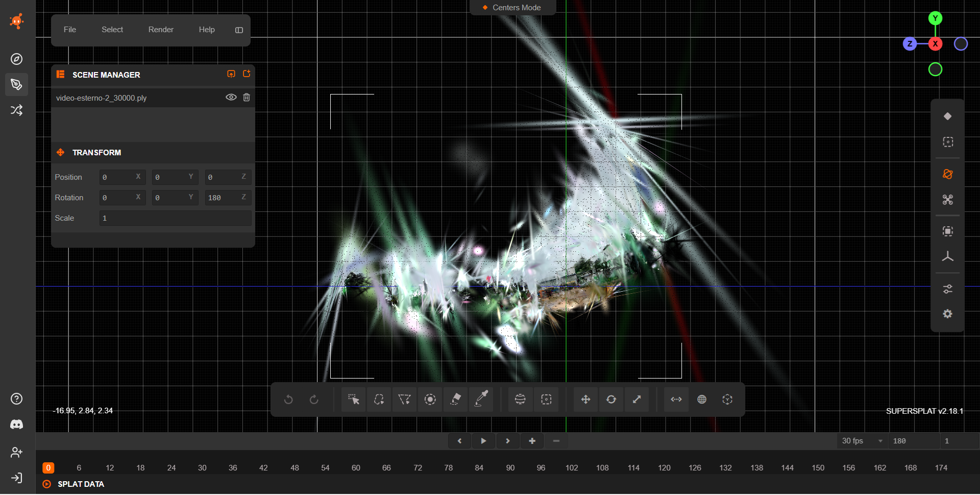Select the box selection tool in bottom toolbar
This screenshot has height=495, width=980.
tap(546, 399)
